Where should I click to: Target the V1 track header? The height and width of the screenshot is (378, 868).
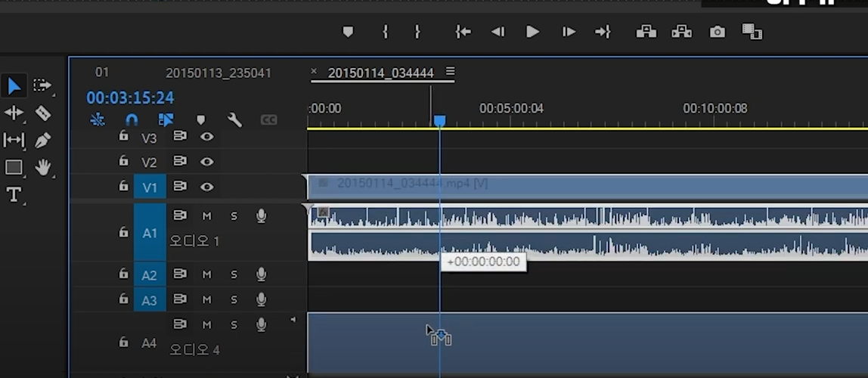pos(150,187)
